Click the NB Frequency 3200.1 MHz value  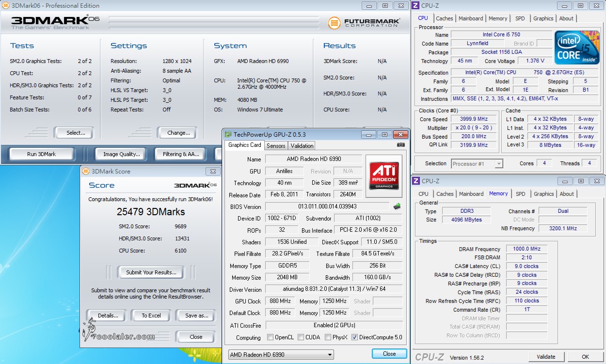tap(563, 228)
